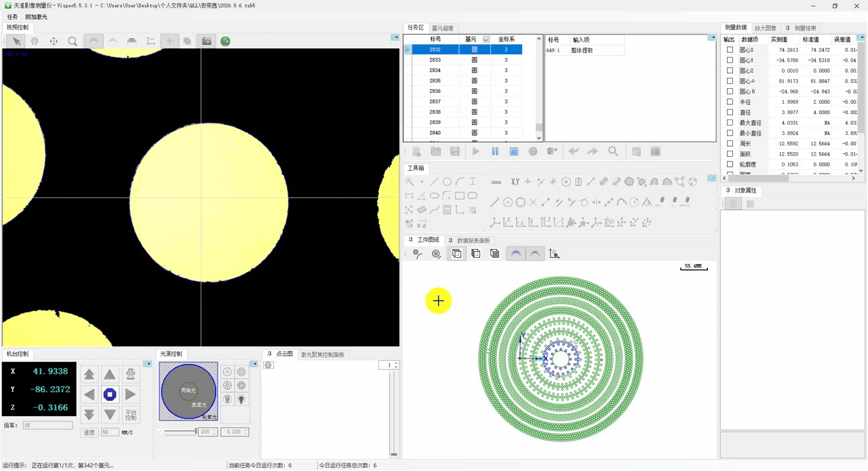868x471 pixels.
Task: Pause the running task with the pause button
Action: pos(495,151)
